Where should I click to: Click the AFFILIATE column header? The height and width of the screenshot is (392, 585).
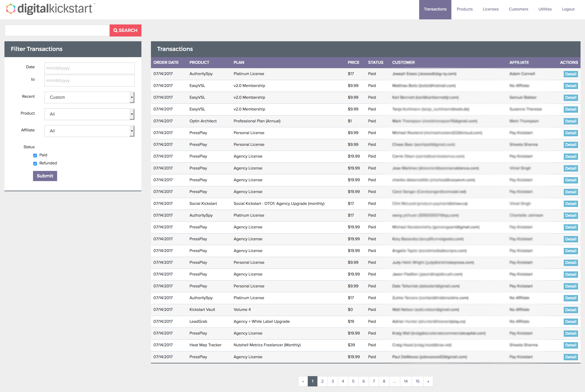coord(519,63)
